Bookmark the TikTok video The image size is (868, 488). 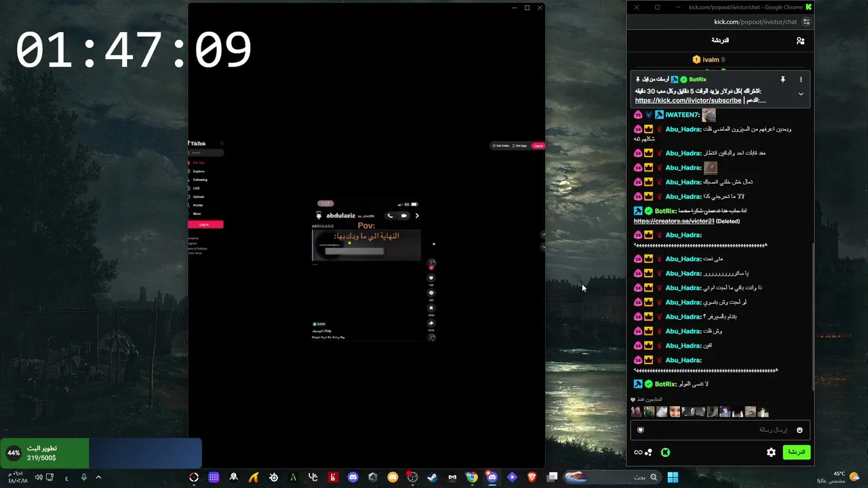[431, 308]
